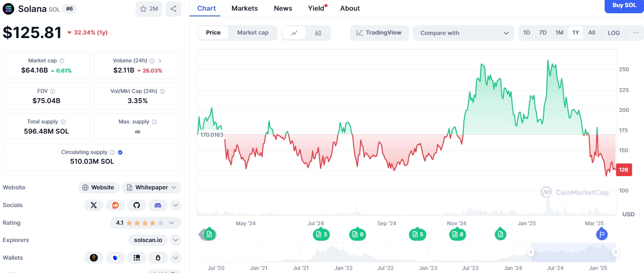Click the Aug '24 event marker labeled 8
Viewport: 644px width, 273px height.
pos(358,235)
